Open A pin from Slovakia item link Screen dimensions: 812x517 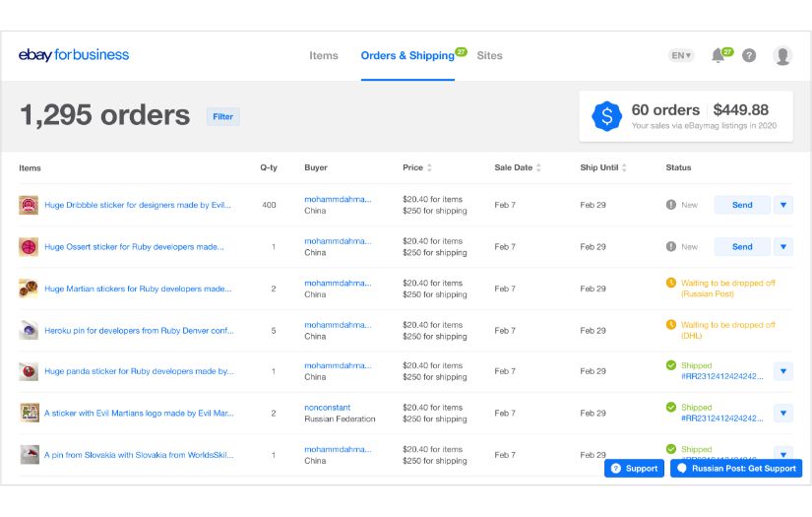[139, 455]
